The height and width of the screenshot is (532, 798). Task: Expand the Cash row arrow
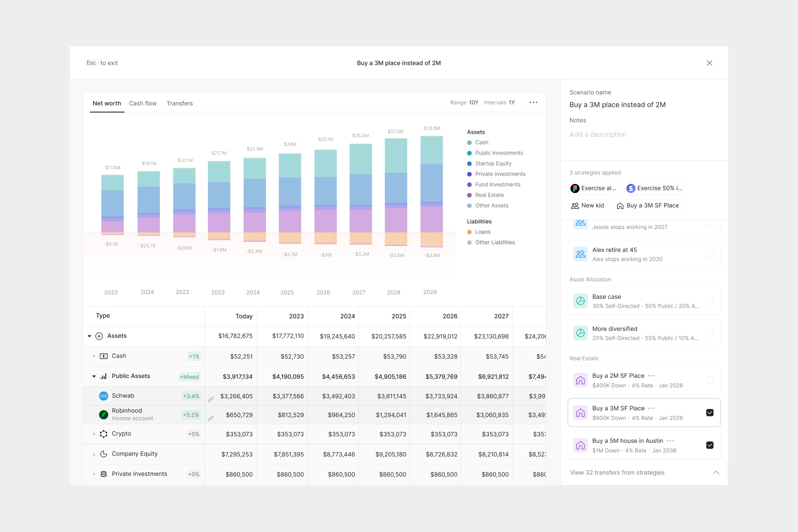pos(94,356)
